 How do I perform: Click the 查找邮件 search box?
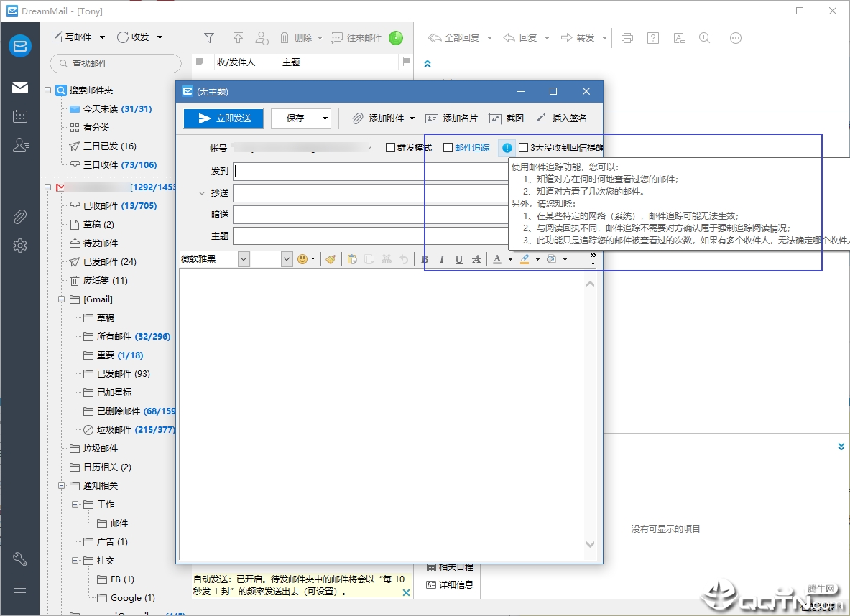116,63
